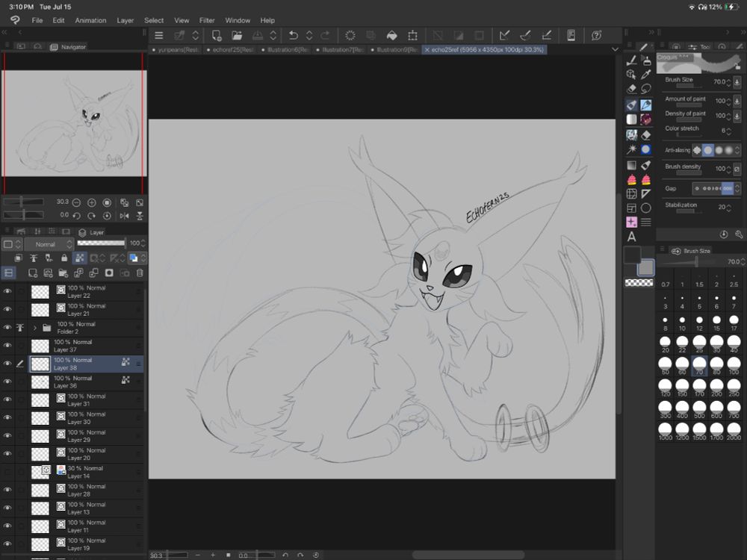Click the layer opacity 100 stepper
747x560 pixels.
(x=143, y=243)
